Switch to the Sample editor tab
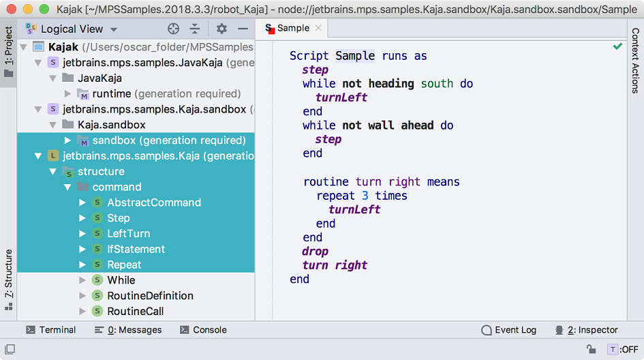 click(x=293, y=29)
